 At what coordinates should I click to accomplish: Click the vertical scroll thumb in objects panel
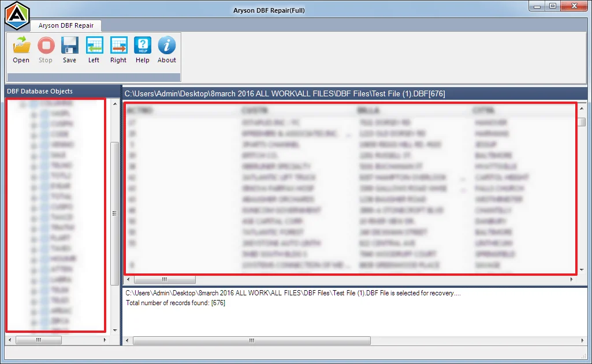(x=115, y=213)
